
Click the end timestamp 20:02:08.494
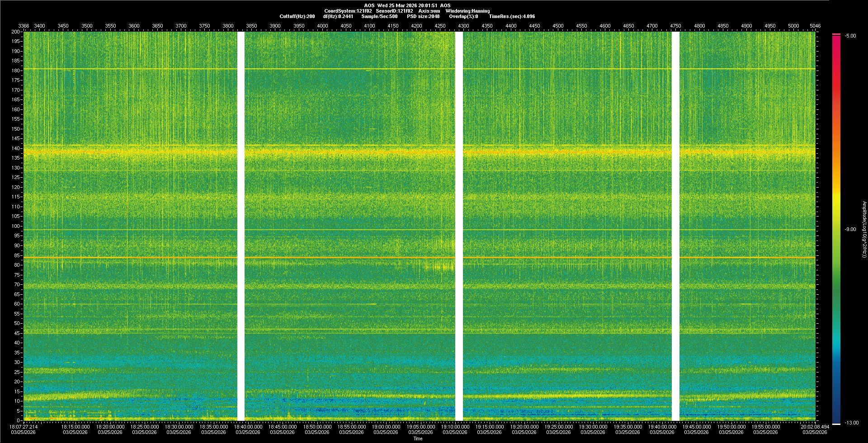[815, 427]
